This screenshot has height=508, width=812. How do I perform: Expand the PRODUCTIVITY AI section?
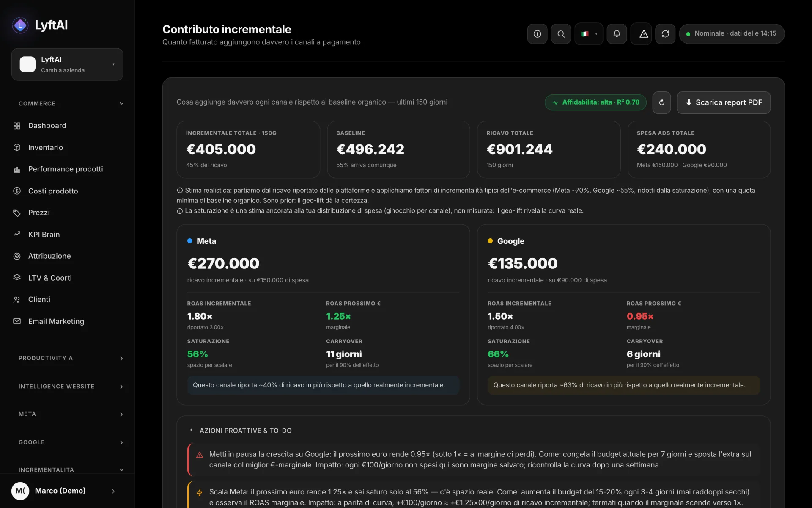[x=71, y=358]
